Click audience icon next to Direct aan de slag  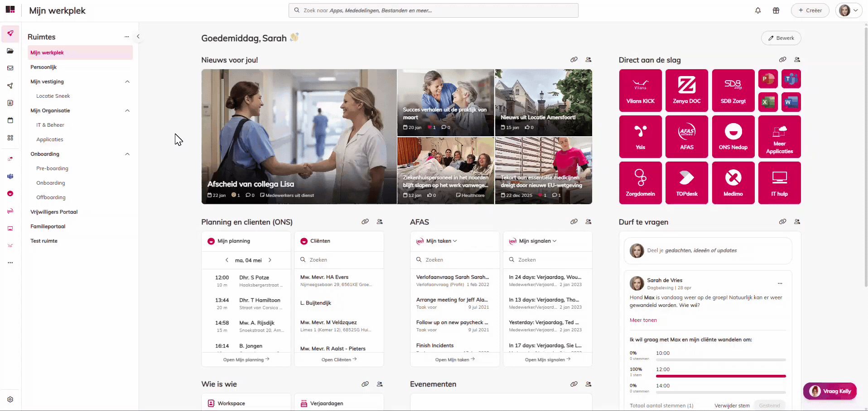[797, 60]
